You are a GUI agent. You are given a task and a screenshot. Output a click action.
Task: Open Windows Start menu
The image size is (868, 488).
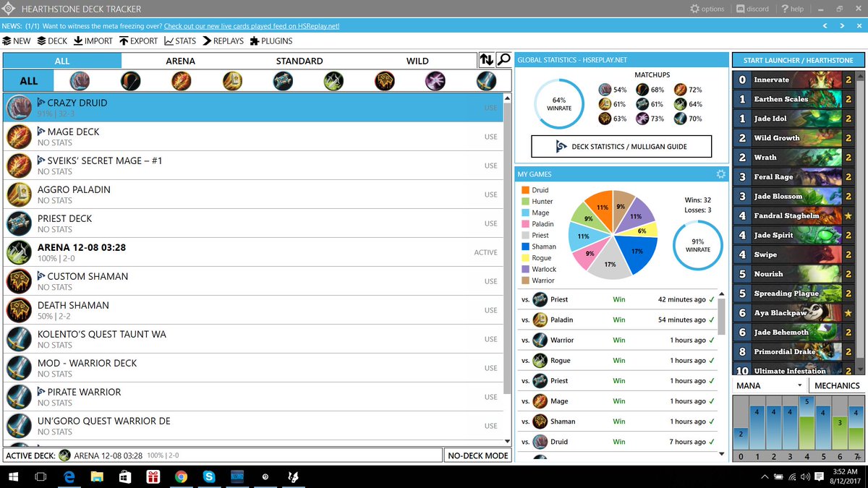click(x=14, y=476)
